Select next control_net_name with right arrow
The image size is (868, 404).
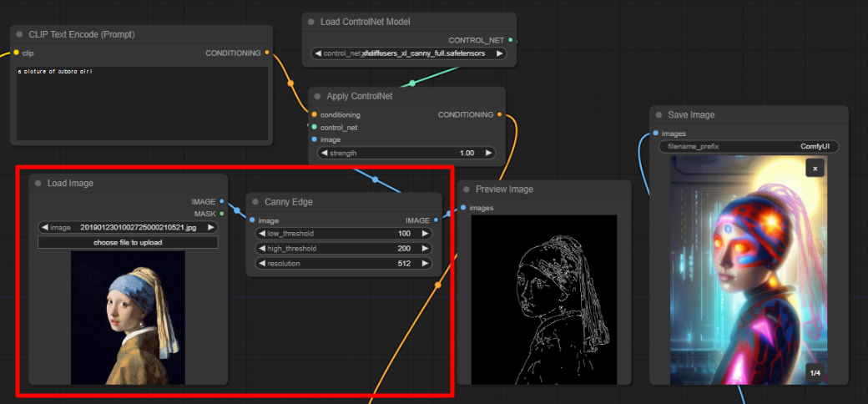[499, 53]
